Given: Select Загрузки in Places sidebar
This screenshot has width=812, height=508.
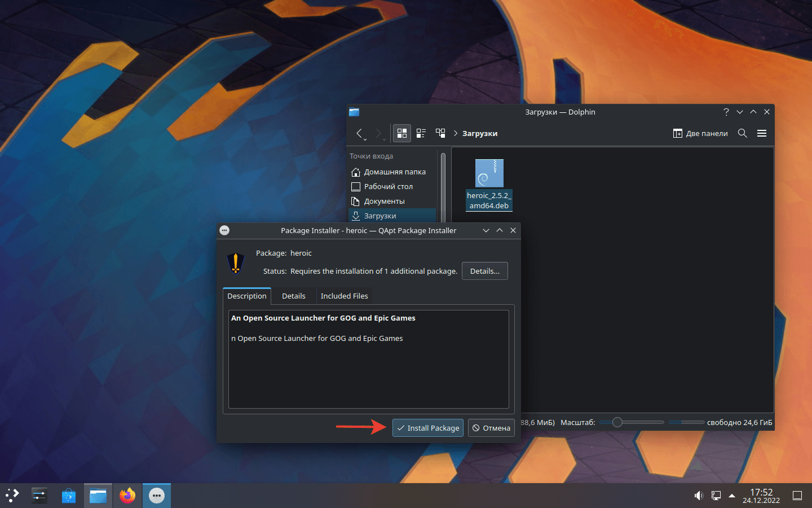Looking at the screenshot, I should point(392,216).
